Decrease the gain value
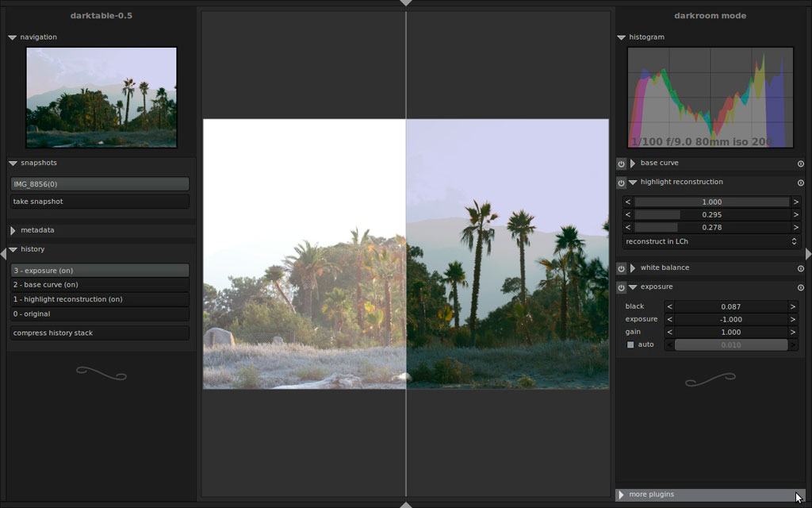Screen dimensions: 812x508 (669, 333)
